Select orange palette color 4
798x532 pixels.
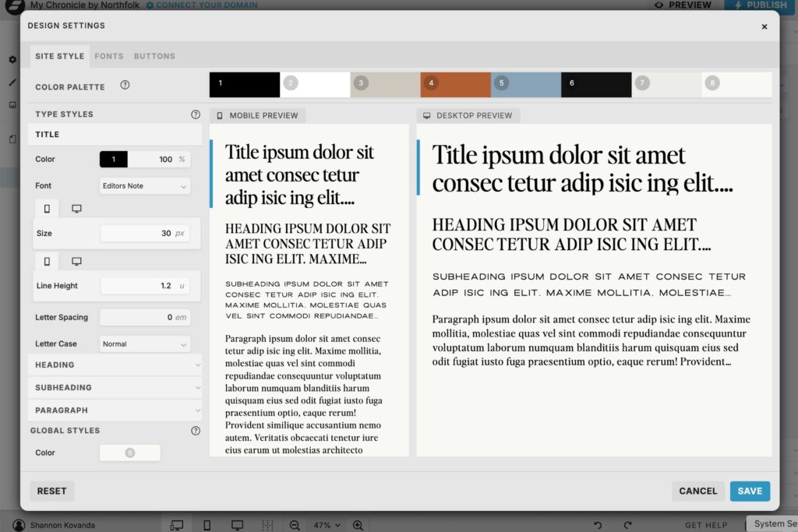(x=455, y=84)
